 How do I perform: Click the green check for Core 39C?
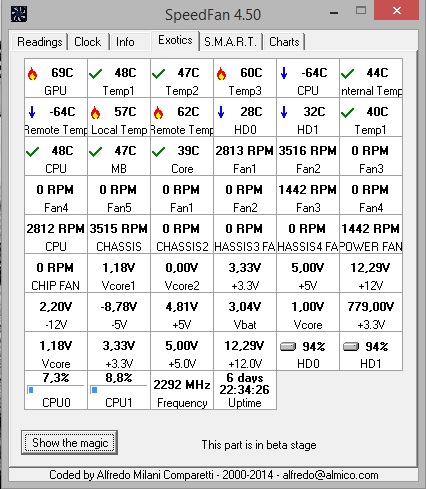click(x=158, y=152)
